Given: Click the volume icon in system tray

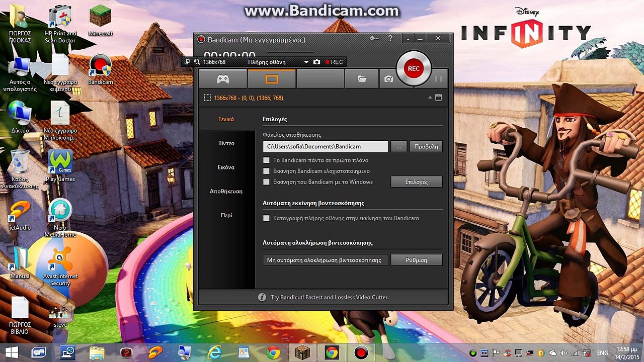Looking at the screenshot, I should pyautogui.click(x=563, y=353).
